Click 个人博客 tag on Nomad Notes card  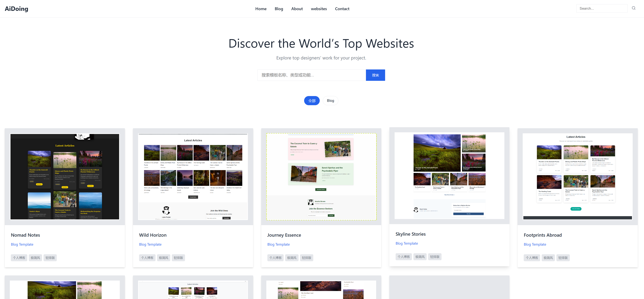[19, 258]
